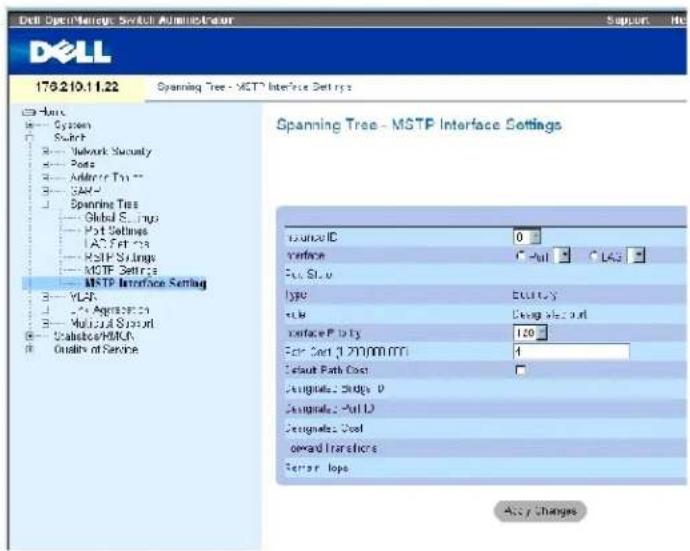The height and width of the screenshot is (551, 690).
Task: Click the Port State label
Action: point(308,275)
